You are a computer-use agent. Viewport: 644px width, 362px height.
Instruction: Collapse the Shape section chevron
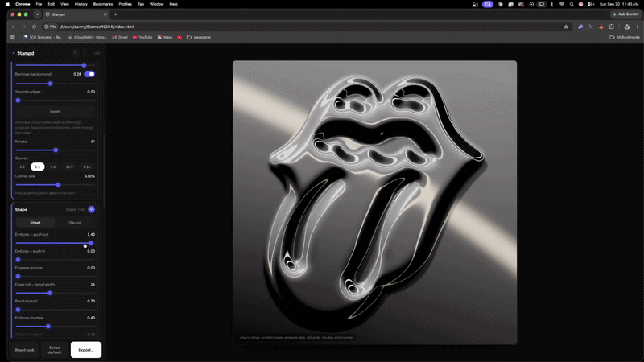coord(91,209)
